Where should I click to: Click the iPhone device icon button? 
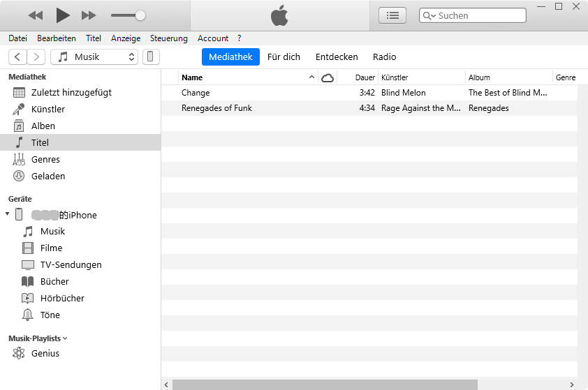(150, 57)
